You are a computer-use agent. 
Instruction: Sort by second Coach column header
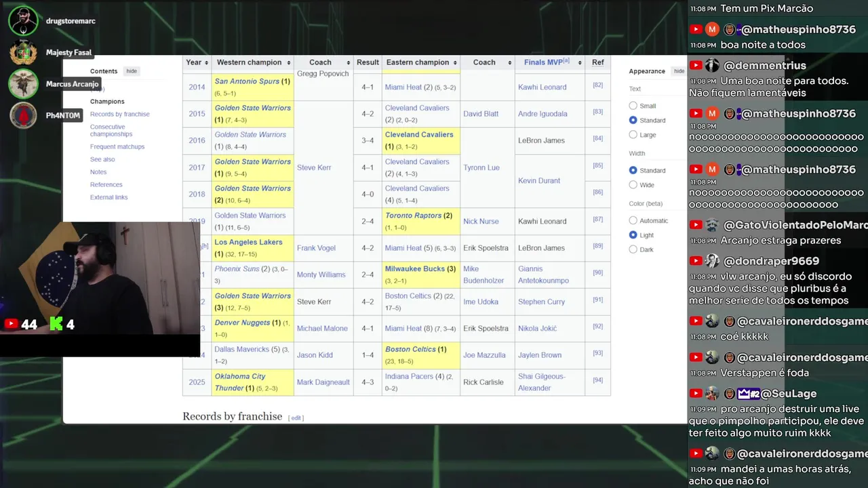coord(488,62)
